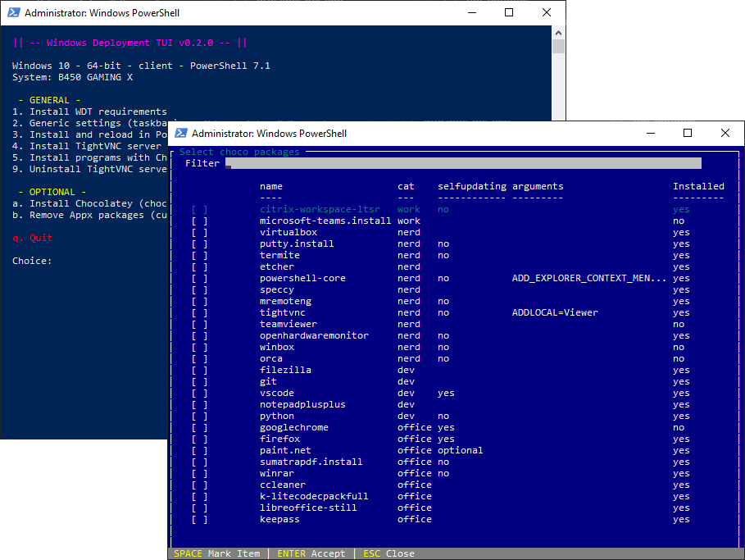Select the winbox package name
The height and width of the screenshot is (560, 745).
coord(276,348)
